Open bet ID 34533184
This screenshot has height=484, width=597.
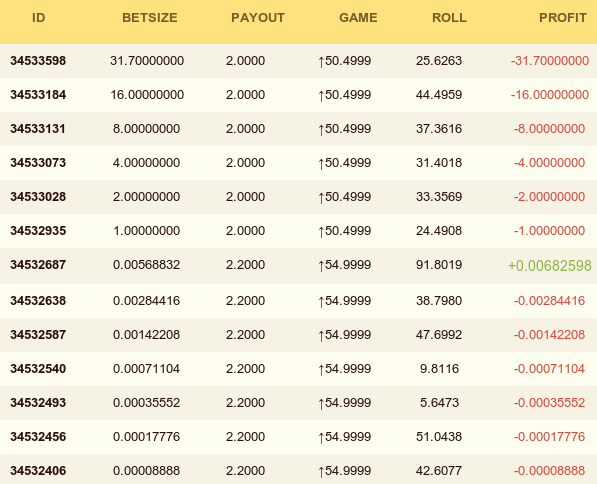pyautogui.click(x=38, y=94)
